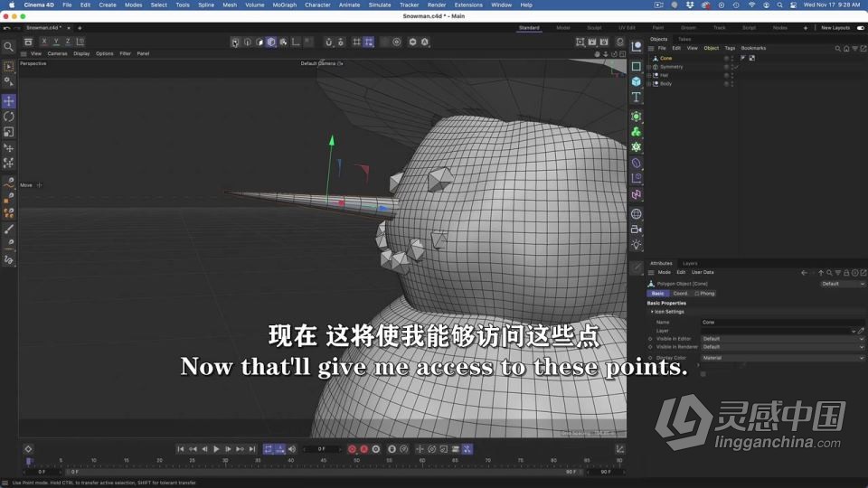Click the Points mode icon in top toolbar
Image resolution: width=868 pixels, height=488 pixels.
tap(235, 42)
